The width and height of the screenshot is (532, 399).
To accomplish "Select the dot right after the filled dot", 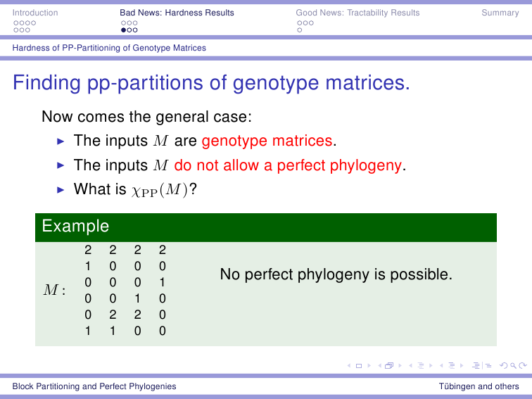I will 129,30.
